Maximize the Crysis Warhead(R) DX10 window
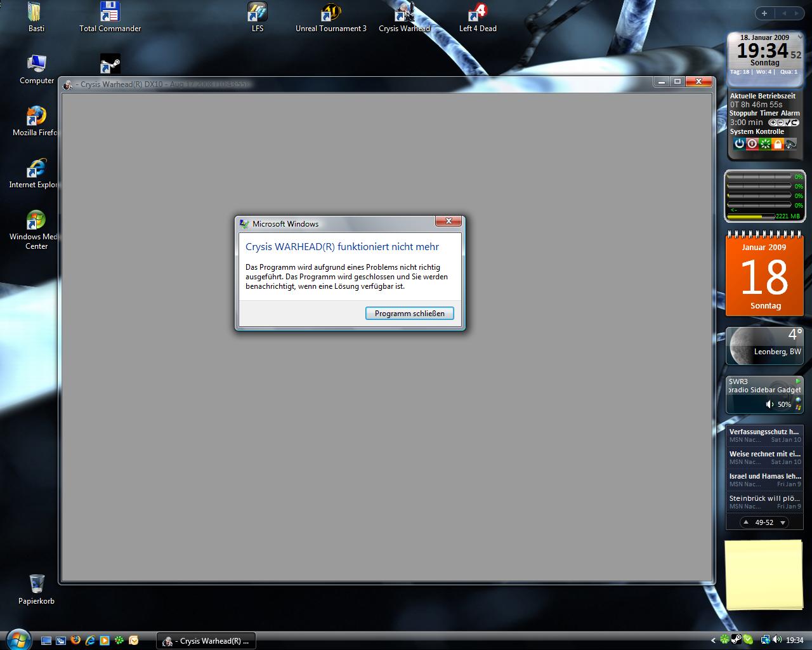Viewport: 812px width, 650px height. click(x=677, y=81)
